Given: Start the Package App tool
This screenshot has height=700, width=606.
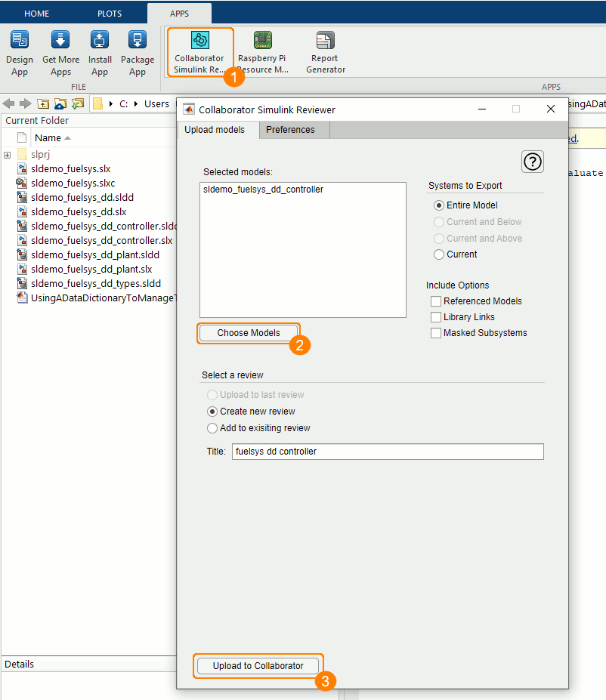Looking at the screenshot, I should (x=138, y=51).
